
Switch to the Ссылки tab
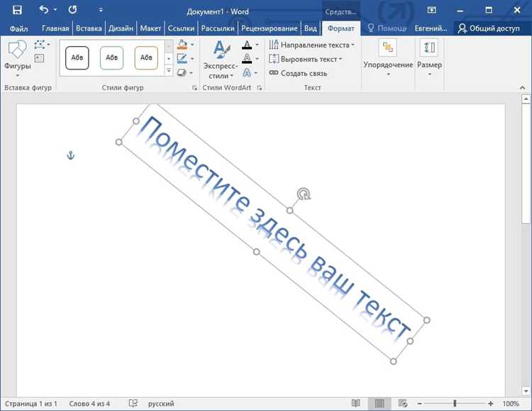click(181, 28)
